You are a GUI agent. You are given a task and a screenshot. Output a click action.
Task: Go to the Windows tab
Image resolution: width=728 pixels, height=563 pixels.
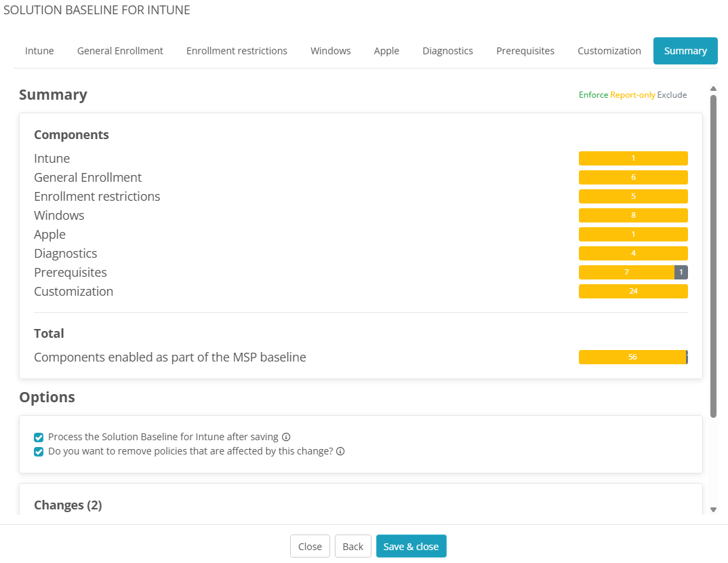(331, 51)
